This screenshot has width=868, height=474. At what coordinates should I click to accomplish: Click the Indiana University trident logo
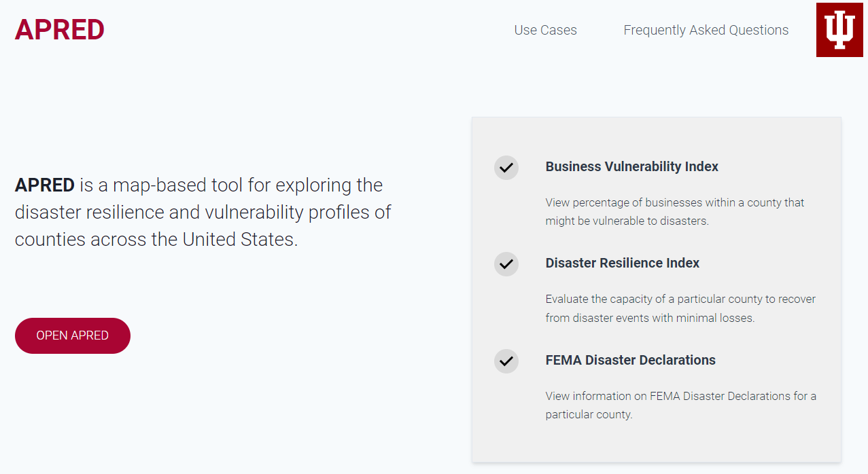pyautogui.click(x=839, y=30)
